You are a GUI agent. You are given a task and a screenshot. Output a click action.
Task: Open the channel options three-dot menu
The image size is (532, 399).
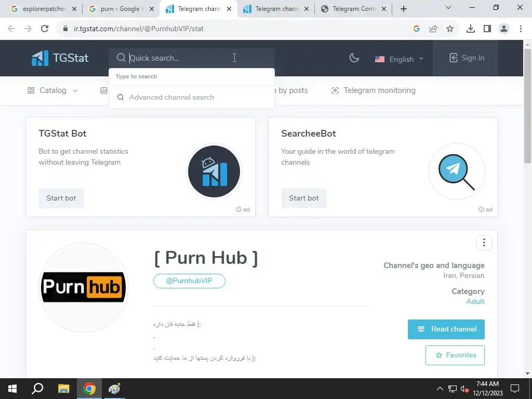(x=484, y=243)
